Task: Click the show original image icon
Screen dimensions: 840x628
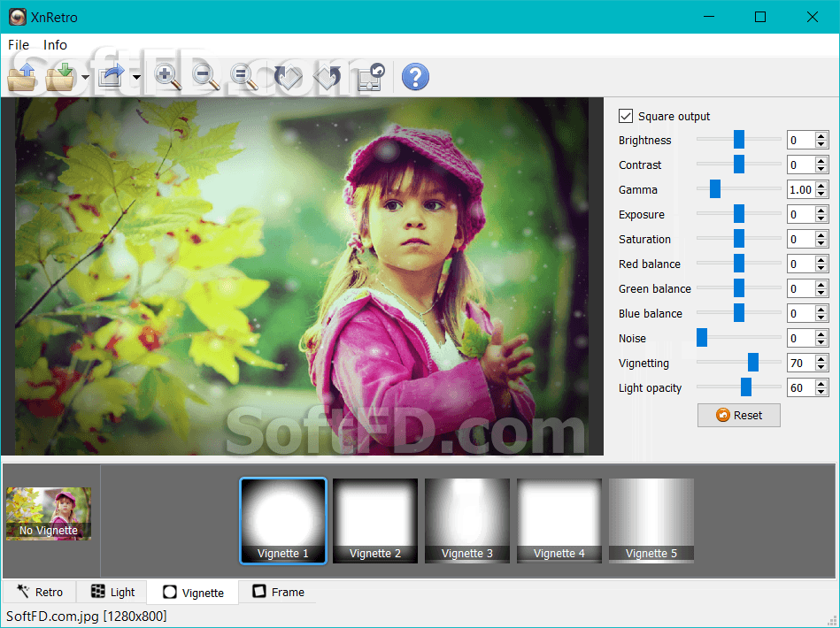Action: coord(371,77)
